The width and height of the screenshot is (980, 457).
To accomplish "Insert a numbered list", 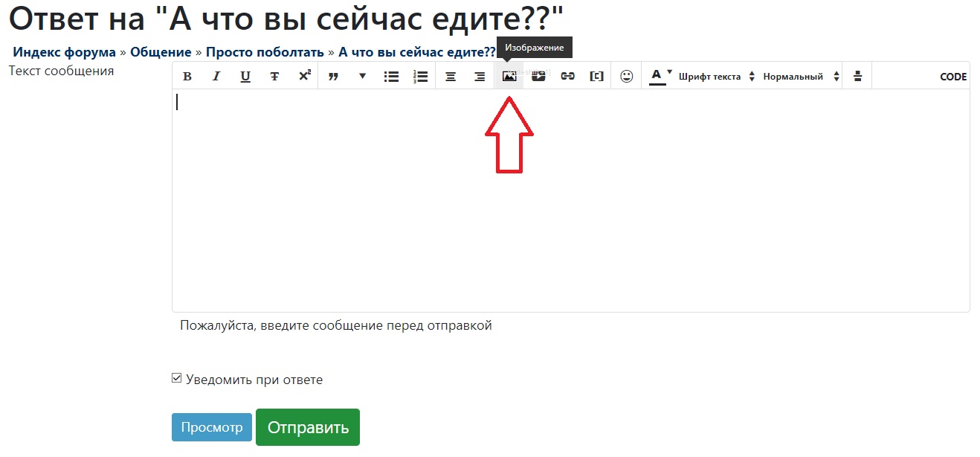I will (x=420, y=77).
